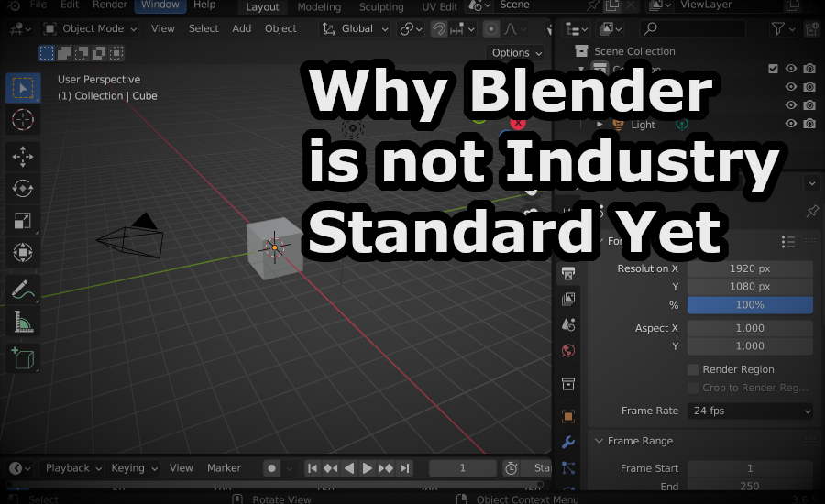Pick the Rotate tool
Screen dimensions: 825x504
pyautogui.click(x=23, y=189)
